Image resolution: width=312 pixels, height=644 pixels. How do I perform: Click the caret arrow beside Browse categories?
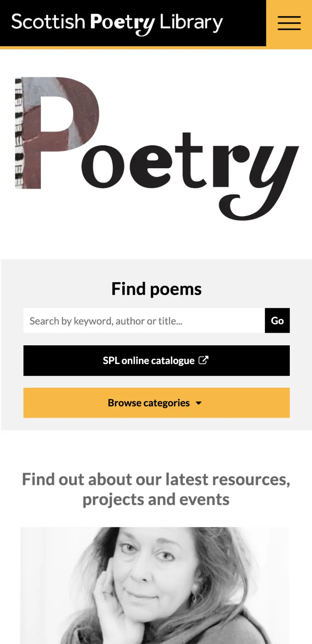click(199, 403)
